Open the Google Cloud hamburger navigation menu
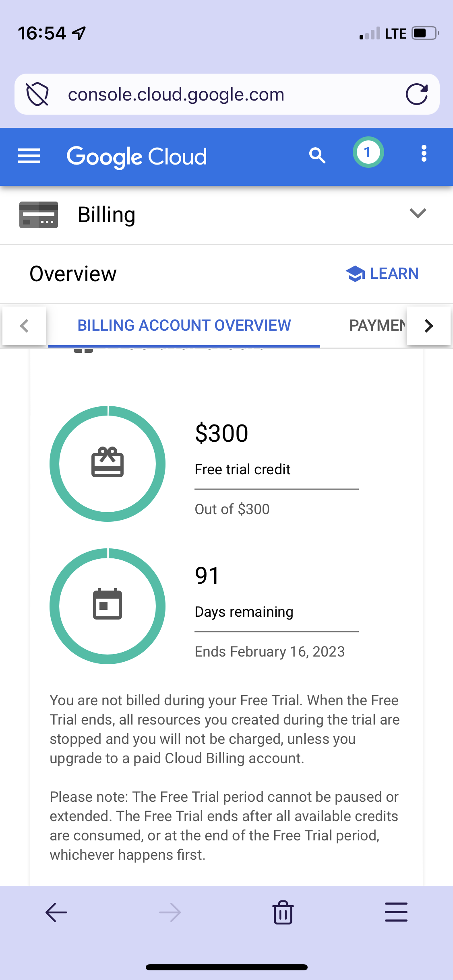The width and height of the screenshot is (453, 980). click(x=29, y=156)
